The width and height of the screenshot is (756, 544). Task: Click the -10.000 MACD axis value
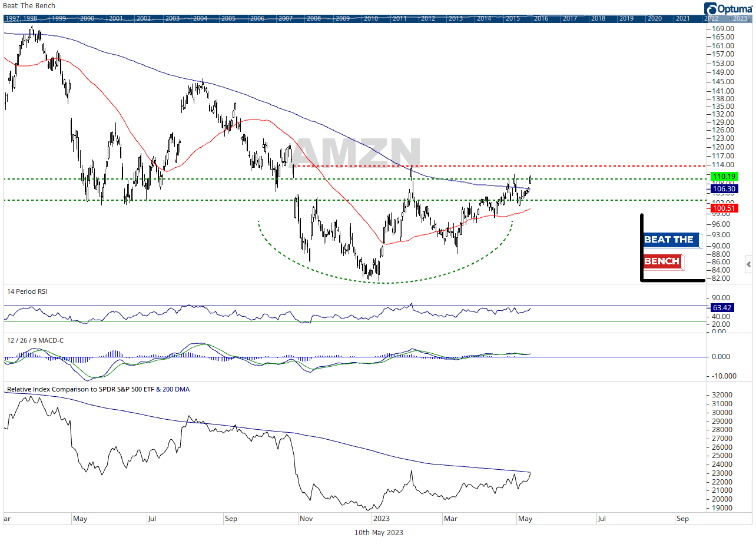click(x=724, y=376)
